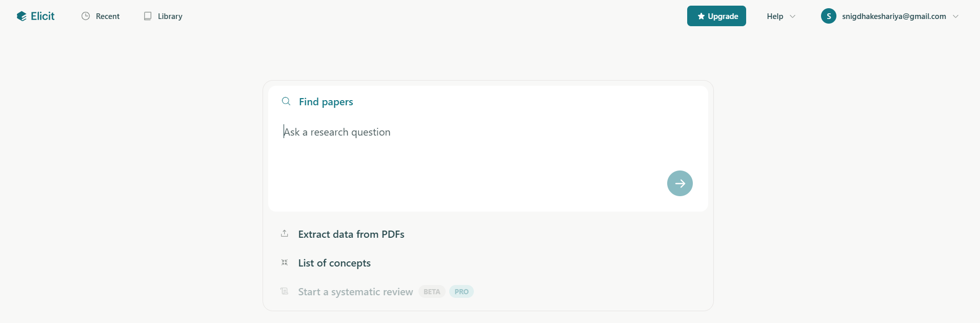Screen dimensions: 980x323
Task: Click the user avatar circle S
Action: (828, 16)
